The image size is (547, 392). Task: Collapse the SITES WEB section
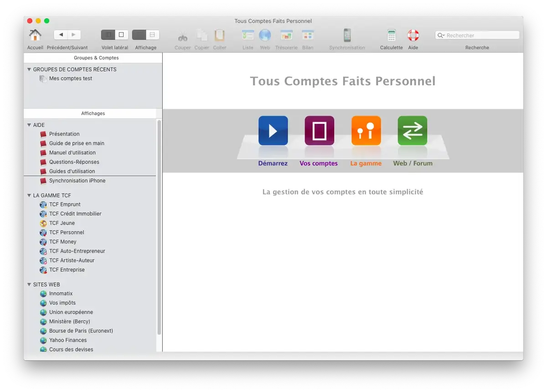[29, 284]
